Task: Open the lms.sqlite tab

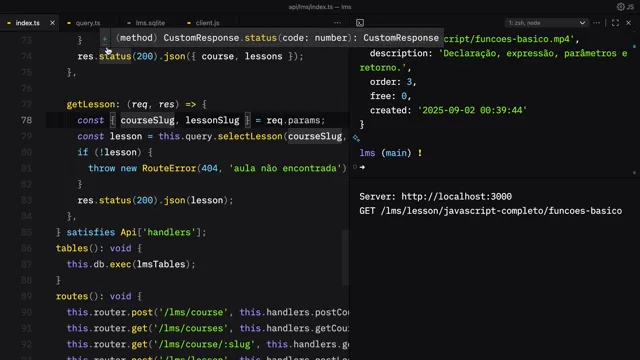Action: [150, 23]
